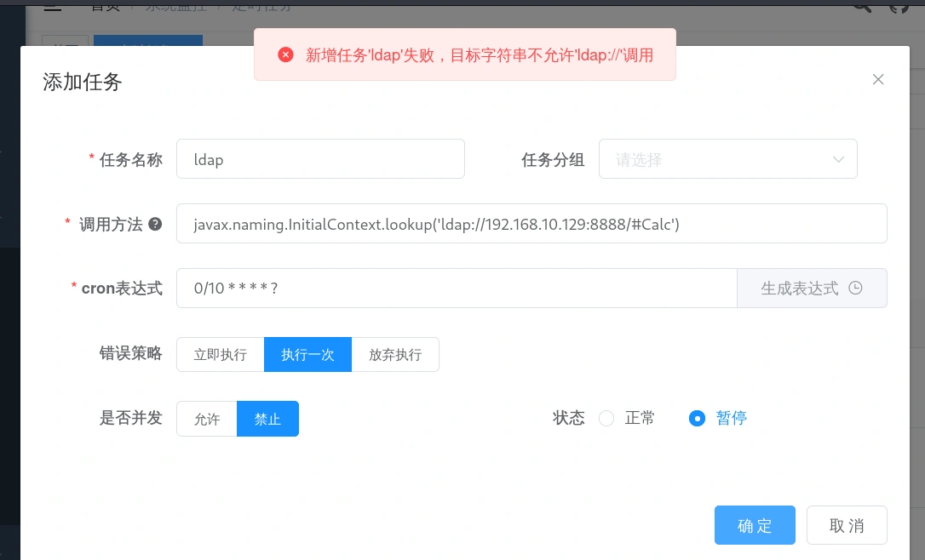This screenshot has height=560, width=925.
Task: Toggle the sidebar hamburger icon at the top
Action: (53, 6)
